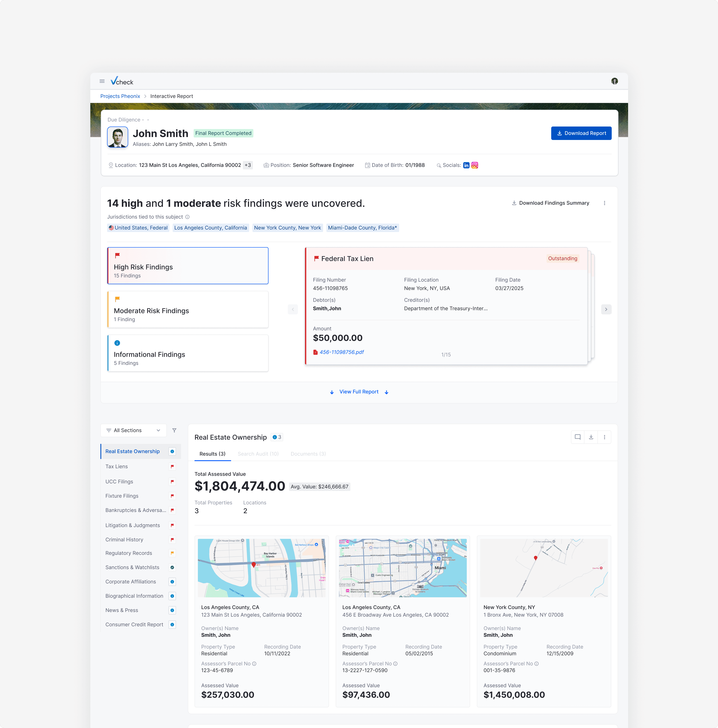Click the filter funnel icon
The width and height of the screenshot is (718, 728).
click(x=174, y=430)
